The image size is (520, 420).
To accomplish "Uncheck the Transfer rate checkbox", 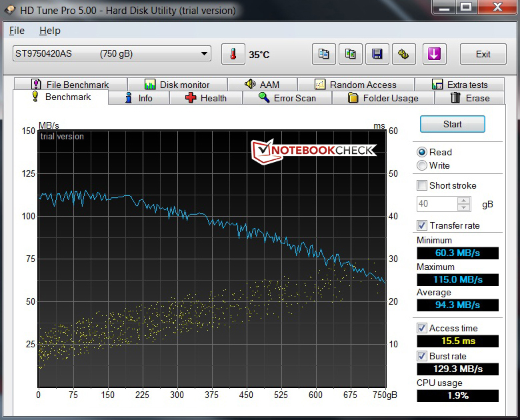I will 422,225.
